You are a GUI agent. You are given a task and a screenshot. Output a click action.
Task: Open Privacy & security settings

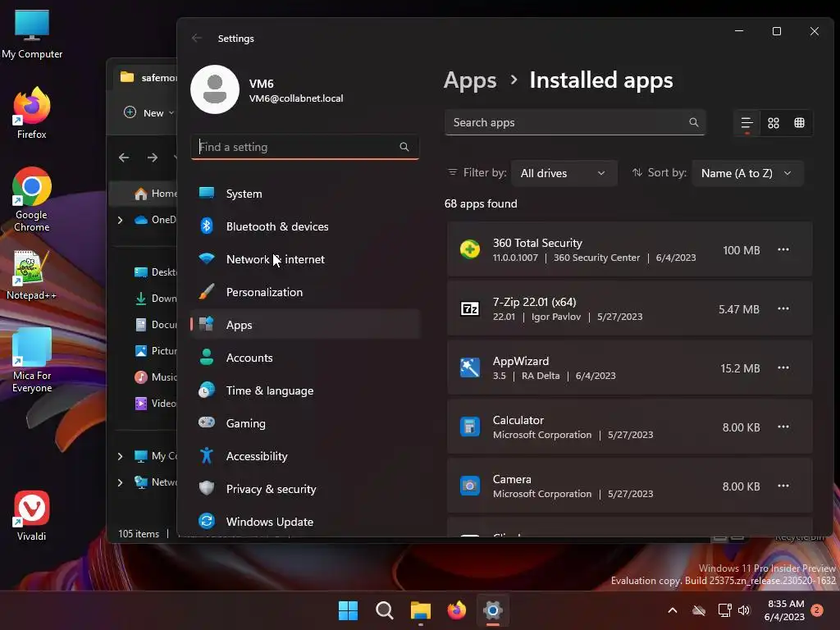point(305,489)
